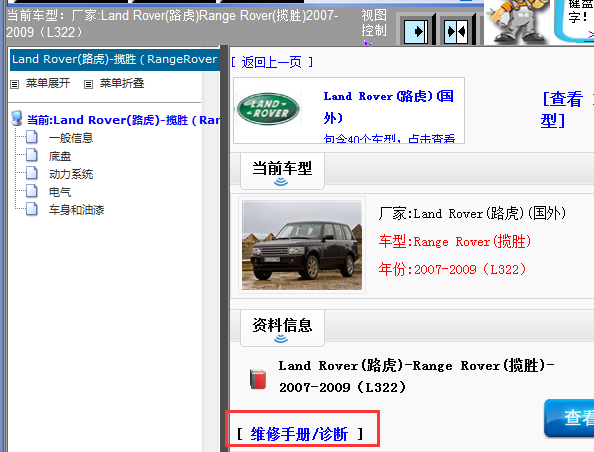Click the document icon next to 电气
Image resolution: width=594 pixels, height=452 pixels.
tap(32, 191)
